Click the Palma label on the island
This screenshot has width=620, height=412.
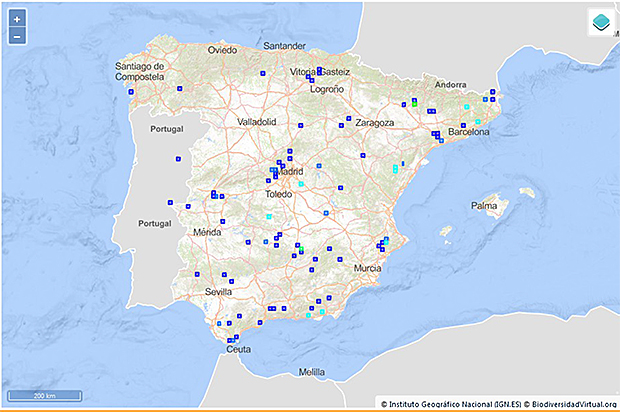tap(485, 207)
